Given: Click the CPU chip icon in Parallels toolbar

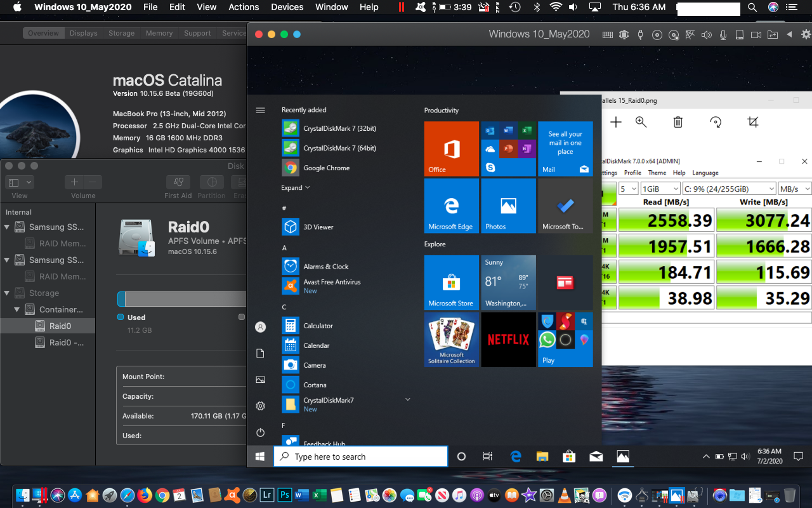Looking at the screenshot, I should click(624, 35).
